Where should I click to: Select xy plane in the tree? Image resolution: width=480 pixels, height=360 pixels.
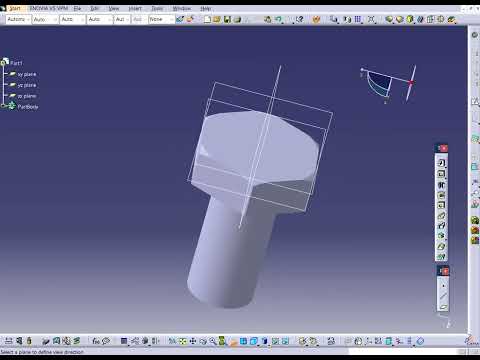coord(27,74)
